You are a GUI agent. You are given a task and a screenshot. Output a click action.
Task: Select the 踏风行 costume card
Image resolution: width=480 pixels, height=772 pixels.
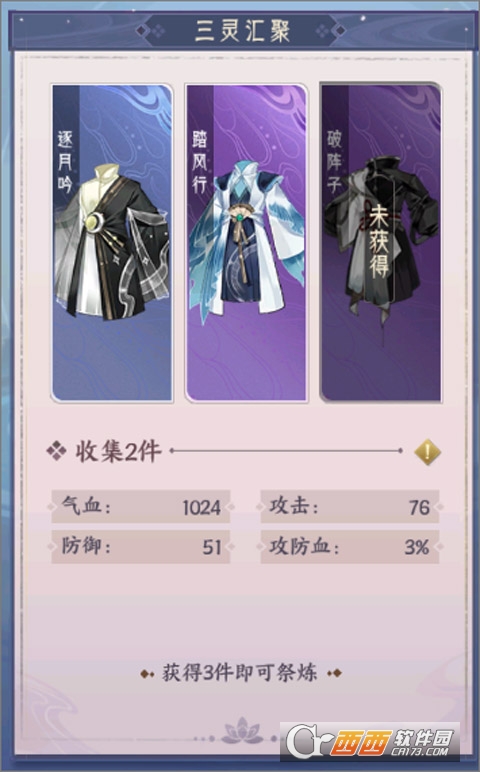click(246, 243)
